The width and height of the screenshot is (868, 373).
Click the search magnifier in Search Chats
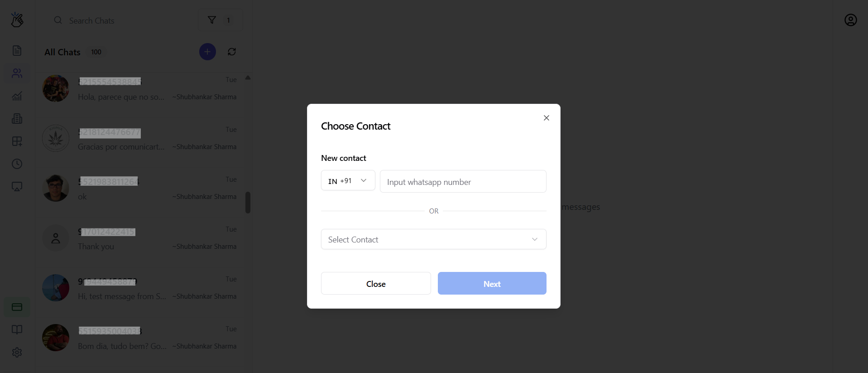click(58, 20)
